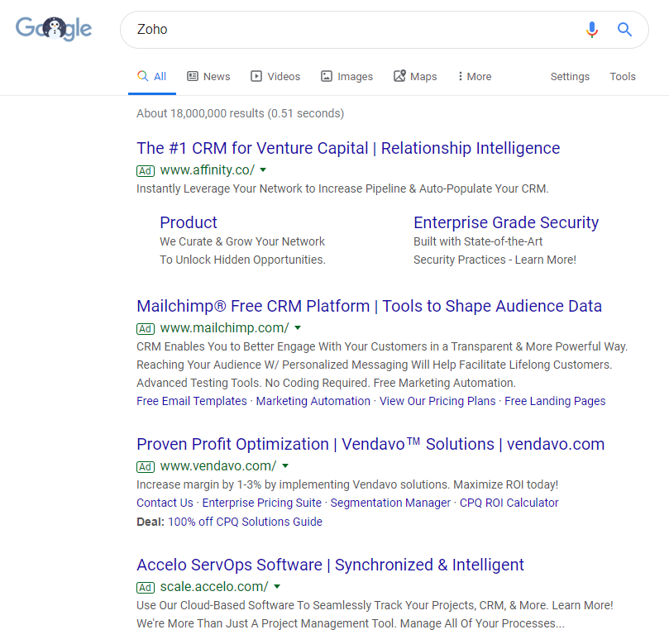This screenshot has width=669, height=644.
Task: Open the More three-dot menu icon
Action: click(461, 76)
